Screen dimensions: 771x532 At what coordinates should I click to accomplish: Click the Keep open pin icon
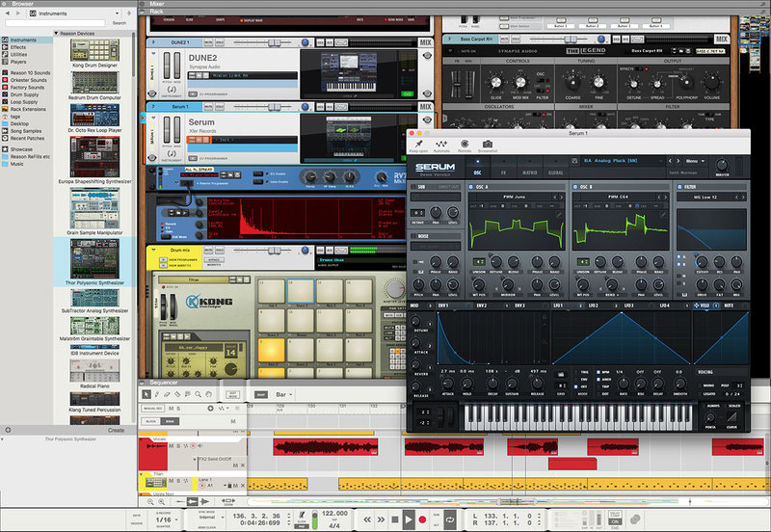[x=418, y=144]
